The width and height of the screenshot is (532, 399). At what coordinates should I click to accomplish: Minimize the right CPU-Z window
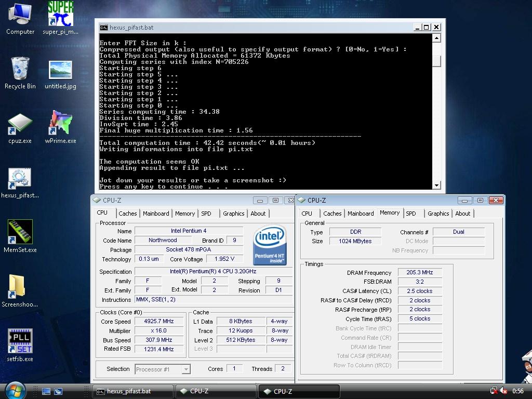[x=464, y=200]
